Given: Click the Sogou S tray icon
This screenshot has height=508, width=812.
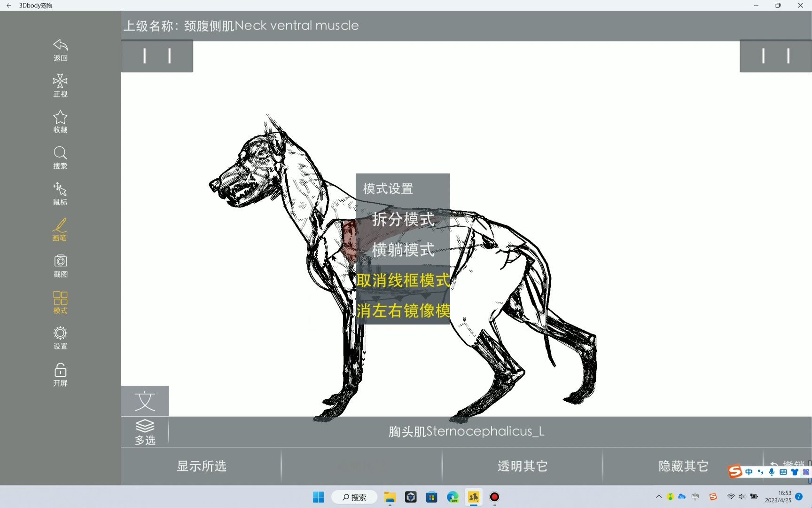Looking at the screenshot, I should coord(713,497).
